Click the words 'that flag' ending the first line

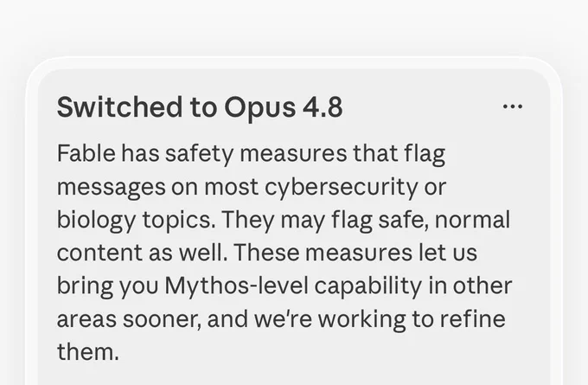399,154
